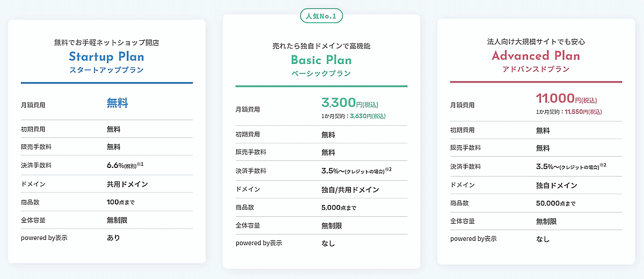Image resolution: width=644 pixels, height=279 pixels.
Task: Select the blue 無料 monthly fee text
Action: (118, 104)
